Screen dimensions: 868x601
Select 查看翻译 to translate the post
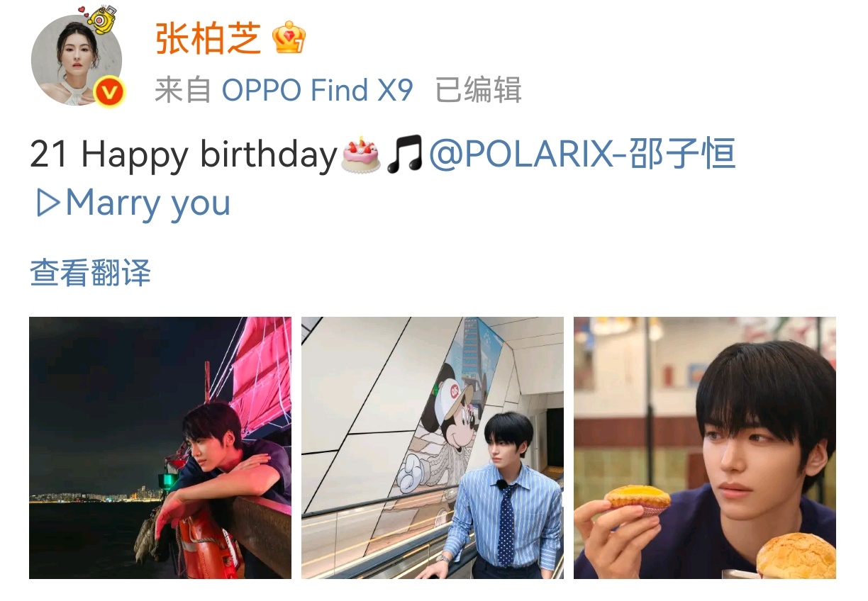(x=90, y=273)
